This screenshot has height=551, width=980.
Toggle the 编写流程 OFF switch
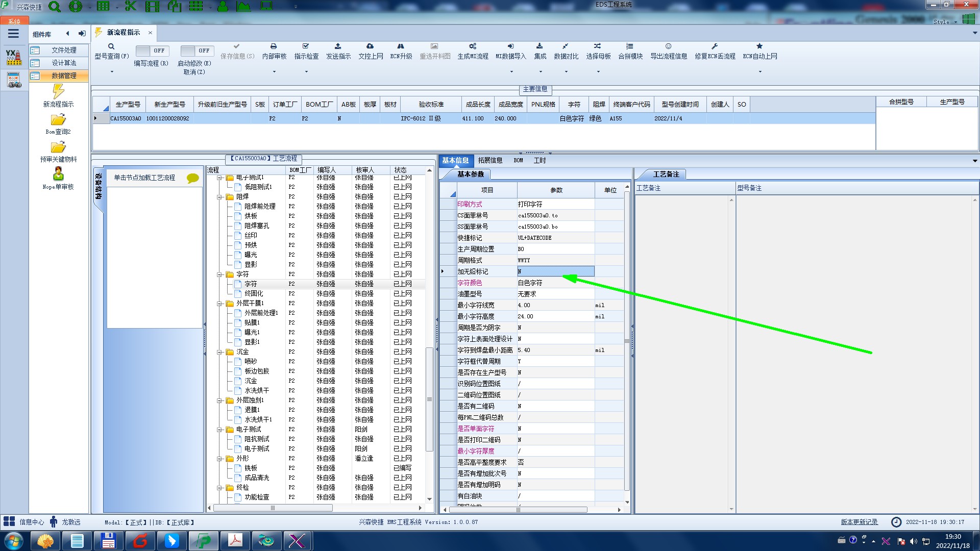point(151,51)
